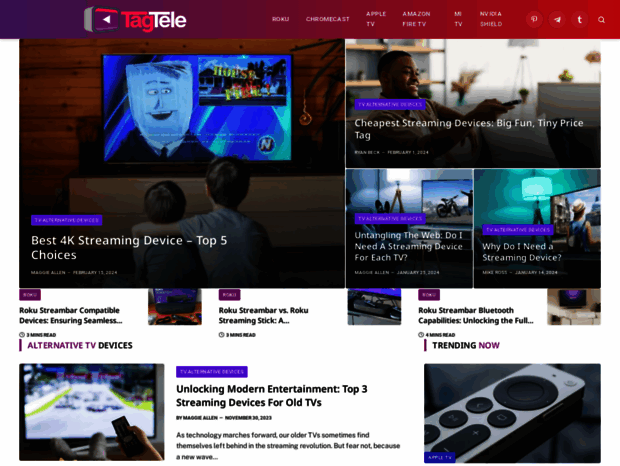Open the Amazon Fire TV menu item
The height and width of the screenshot is (466, 620).
coord(416,19)
